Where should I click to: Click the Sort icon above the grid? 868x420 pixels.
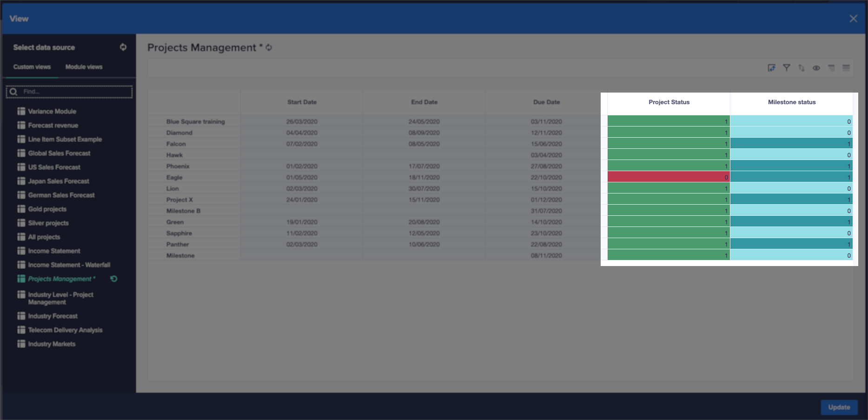point(801,67)
